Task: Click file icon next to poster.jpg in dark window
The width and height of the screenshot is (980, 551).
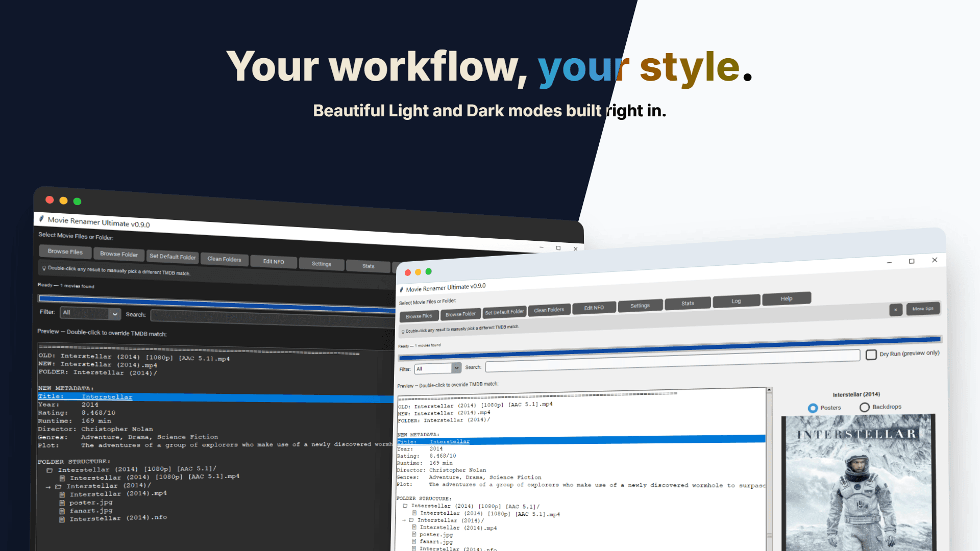Action: coord(62,503)
